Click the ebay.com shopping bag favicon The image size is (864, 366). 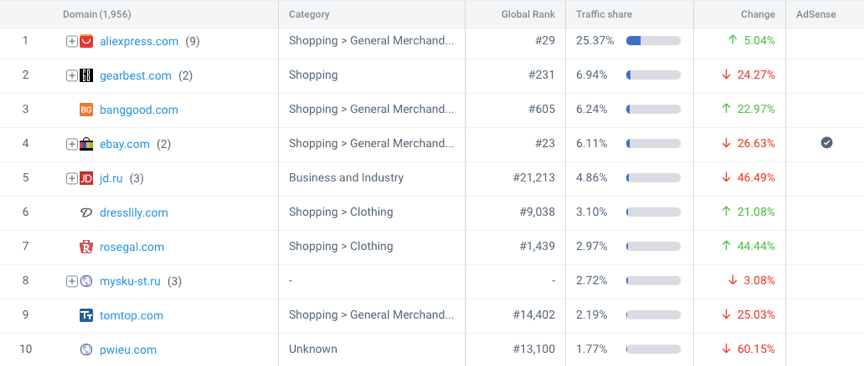coord(86,144)
